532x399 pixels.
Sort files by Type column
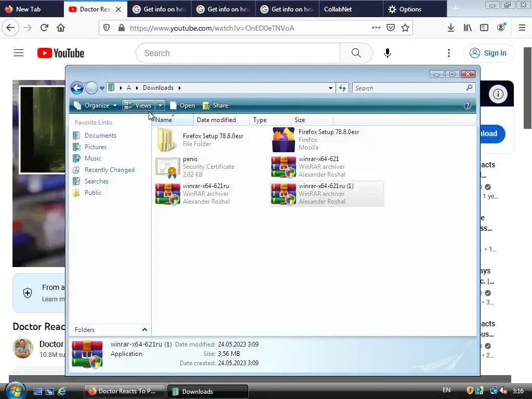tap(271, 120)
